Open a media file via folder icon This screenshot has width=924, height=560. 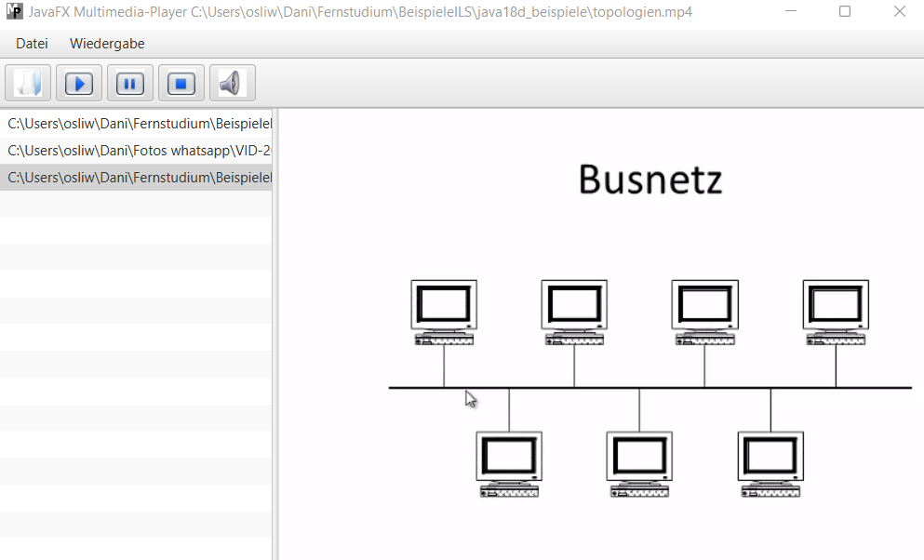click(28, 84)
